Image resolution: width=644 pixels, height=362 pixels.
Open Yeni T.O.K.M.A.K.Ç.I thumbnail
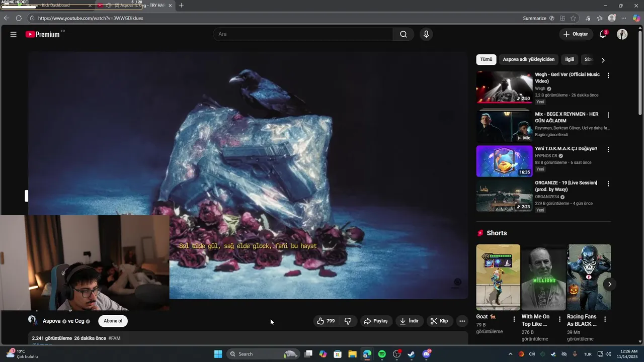[504, 161]
